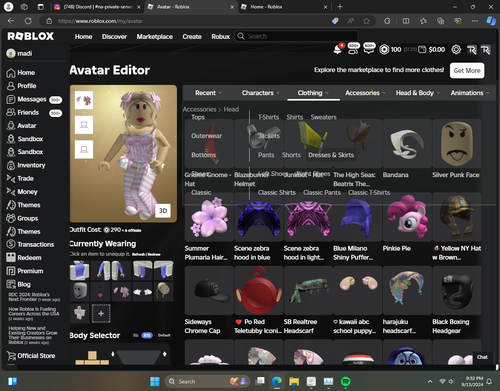Select Jackets in Clothing menu
Screen dimensions: 500x391
269,136
